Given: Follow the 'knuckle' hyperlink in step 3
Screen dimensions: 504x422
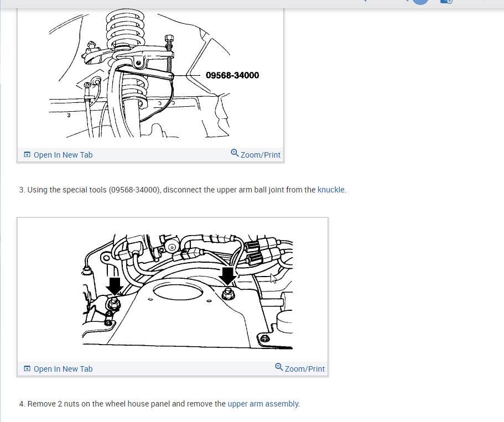Looking at the screenshot, I should tap(331, 190).
